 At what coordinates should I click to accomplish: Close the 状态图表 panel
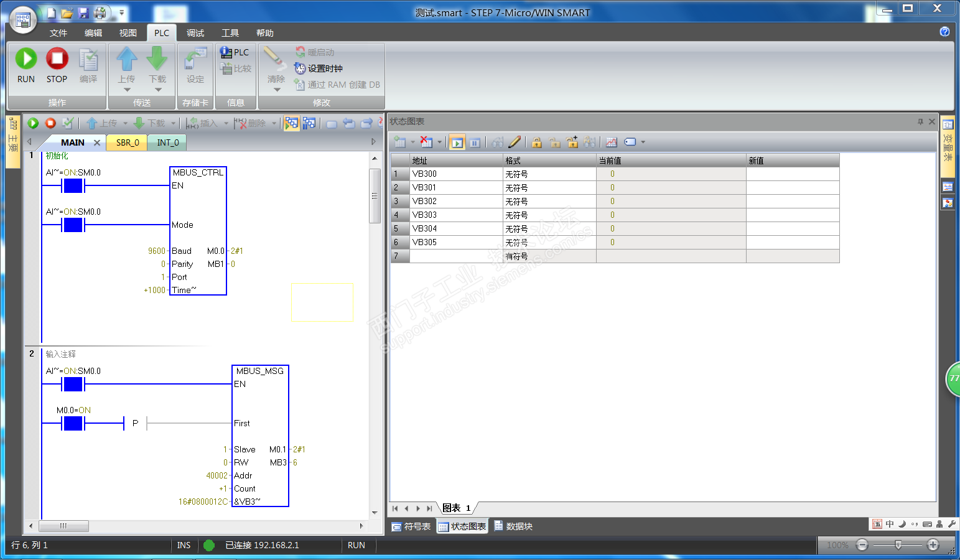click(932, 122)
